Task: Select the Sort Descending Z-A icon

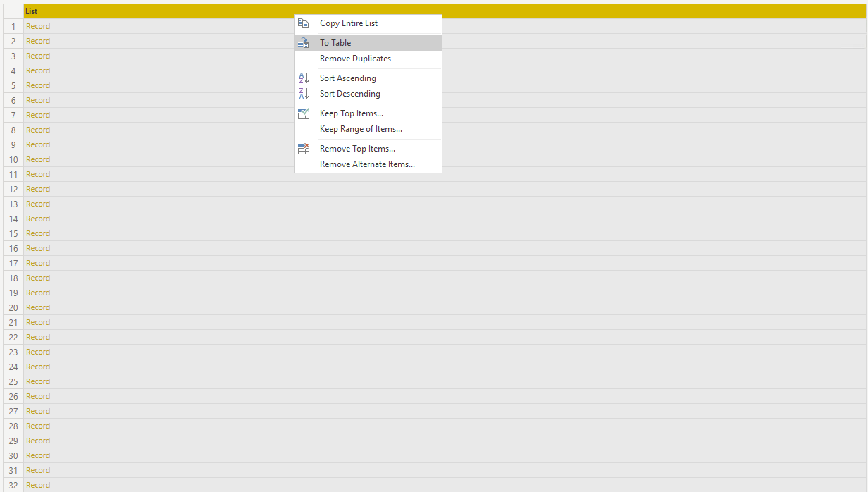Action: (x=304, y=93)
